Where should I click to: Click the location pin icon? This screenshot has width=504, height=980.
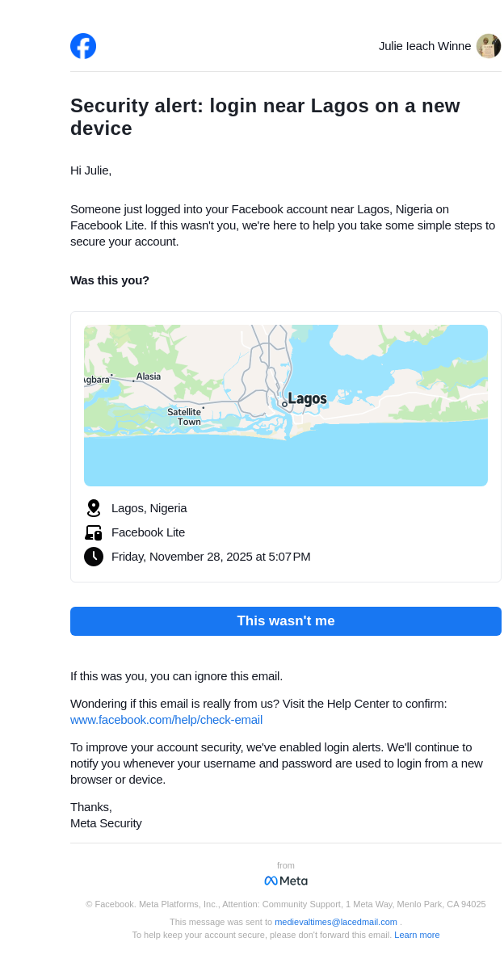tap(94, 508)
